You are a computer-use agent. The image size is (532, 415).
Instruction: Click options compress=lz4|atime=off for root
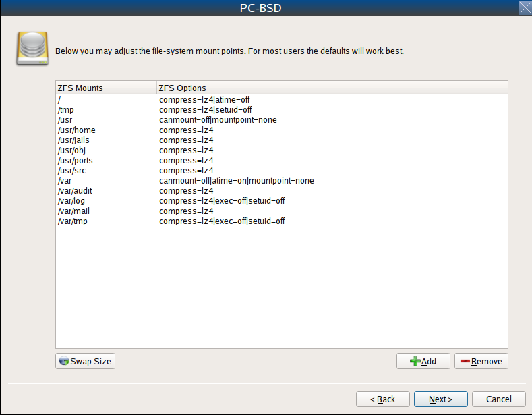click(204, 100)
